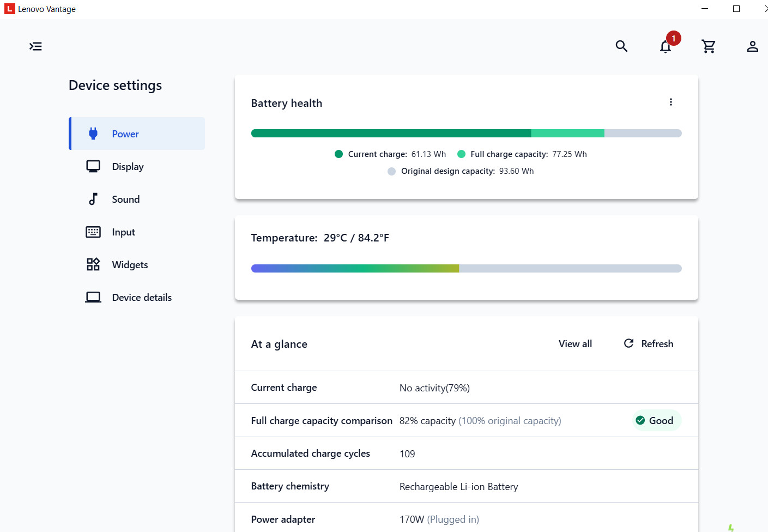This screenshot has height=532, width=768.
Task: Select the Device details tab
Action: 137,297
